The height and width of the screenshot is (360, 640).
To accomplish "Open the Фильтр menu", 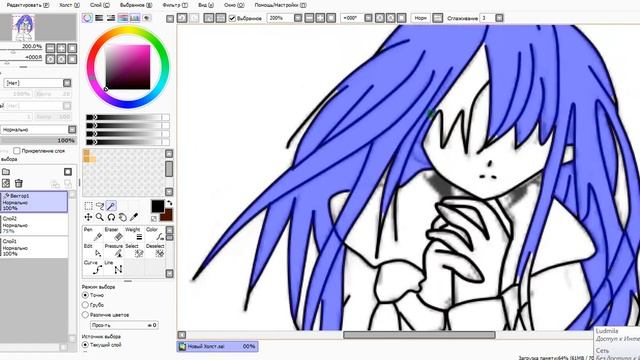I will pos(175,5).
